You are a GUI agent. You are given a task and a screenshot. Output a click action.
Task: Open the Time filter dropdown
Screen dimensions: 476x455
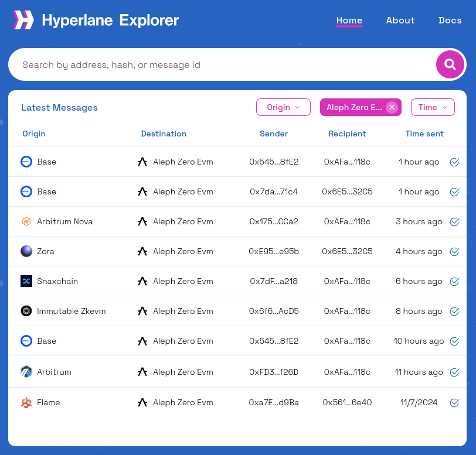click(433, 107)
